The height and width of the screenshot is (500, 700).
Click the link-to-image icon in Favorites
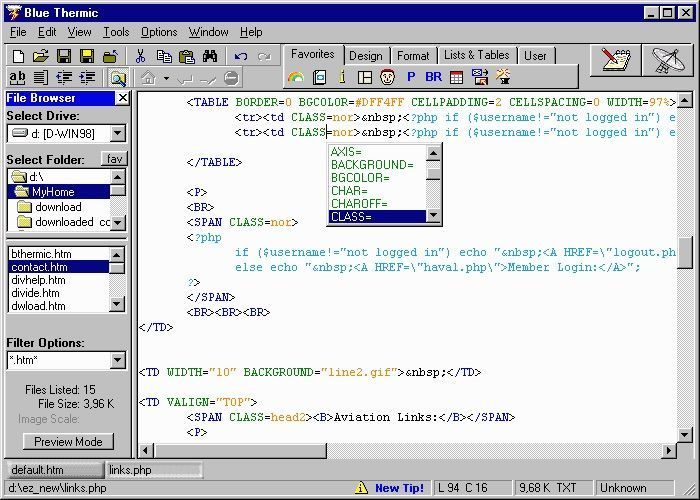pyautogui.click(x=480, y=77)
